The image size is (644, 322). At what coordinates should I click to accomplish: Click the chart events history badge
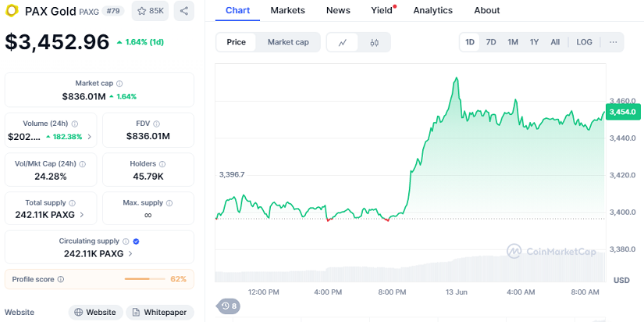pos(229,306)
